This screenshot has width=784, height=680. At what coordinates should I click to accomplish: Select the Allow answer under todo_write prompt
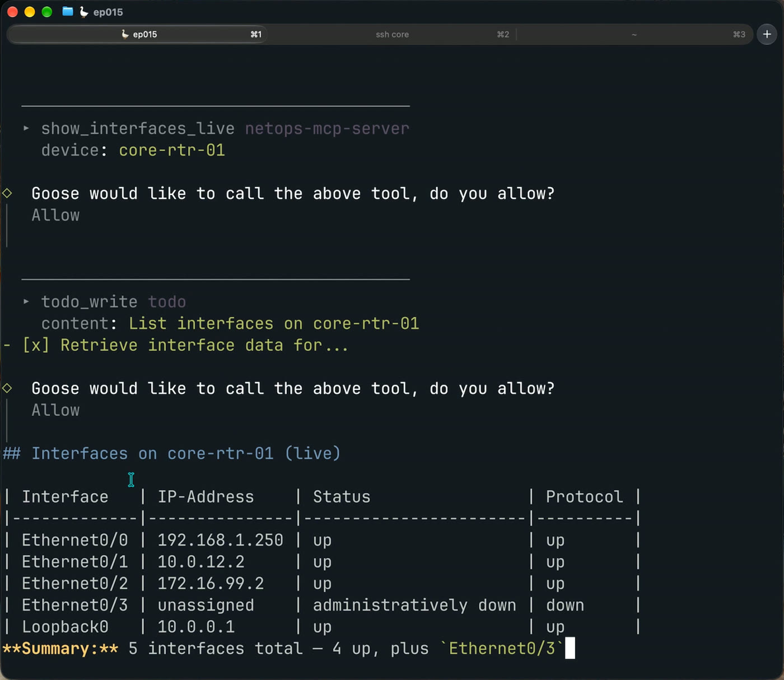pos(55,410)
